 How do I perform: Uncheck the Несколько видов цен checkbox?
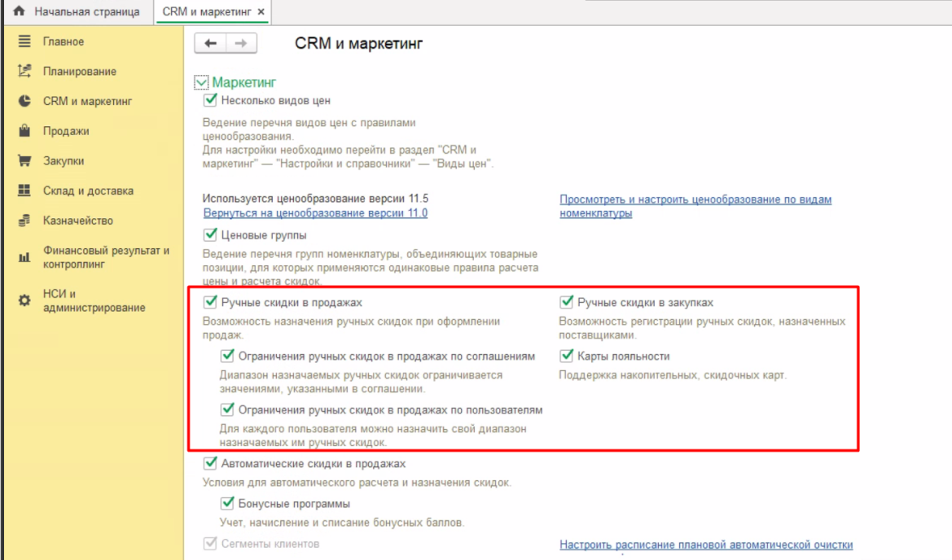click(211, 100)
